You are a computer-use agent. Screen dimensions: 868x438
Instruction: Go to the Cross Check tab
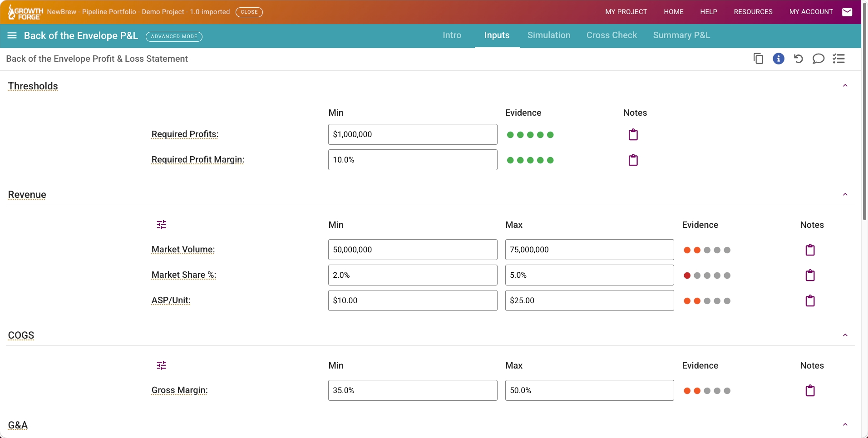coord(612,35)
